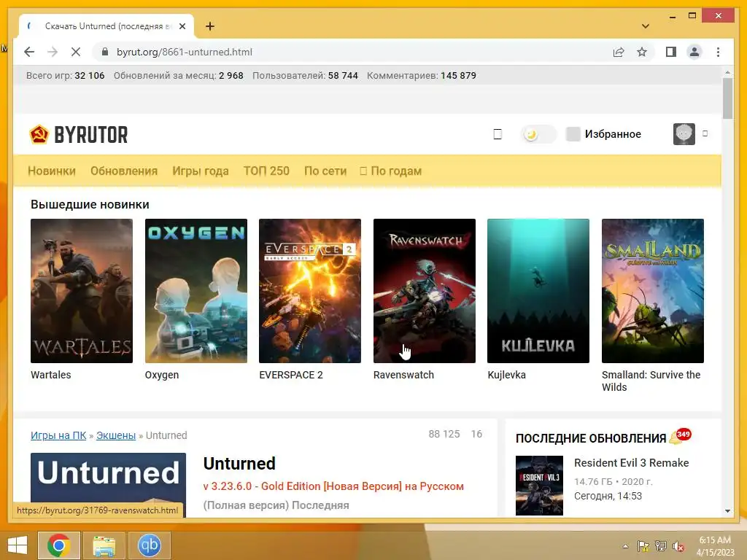Stop loading the page
The height and width of the screenshot is (560, 747).
tap(76, 52)
